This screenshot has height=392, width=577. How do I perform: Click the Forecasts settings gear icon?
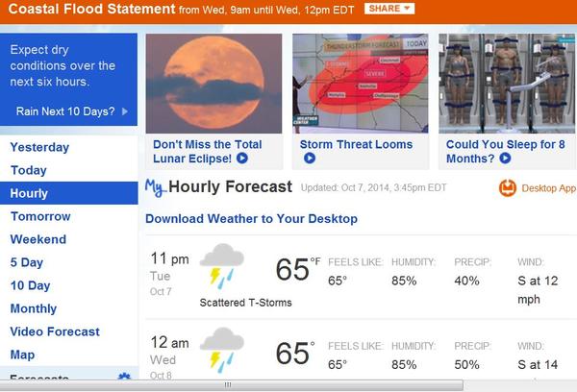pos(124,378)
